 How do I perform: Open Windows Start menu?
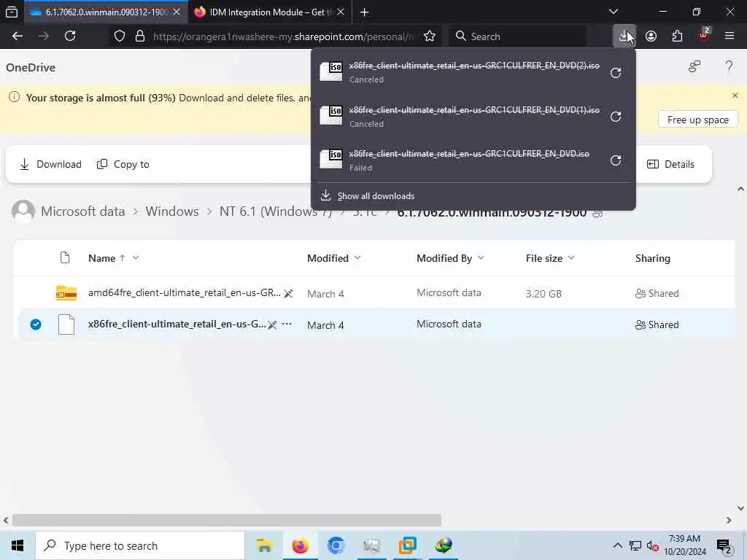[x=18, y=545]
